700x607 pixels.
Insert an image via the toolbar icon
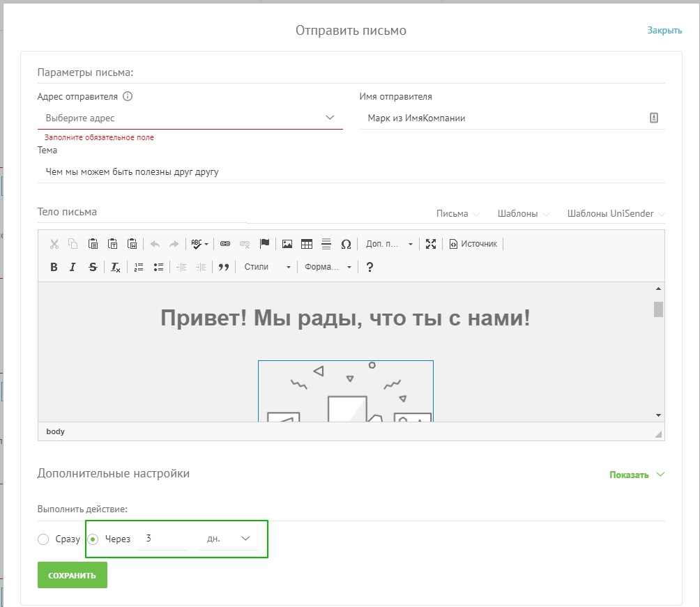point(287,244)
